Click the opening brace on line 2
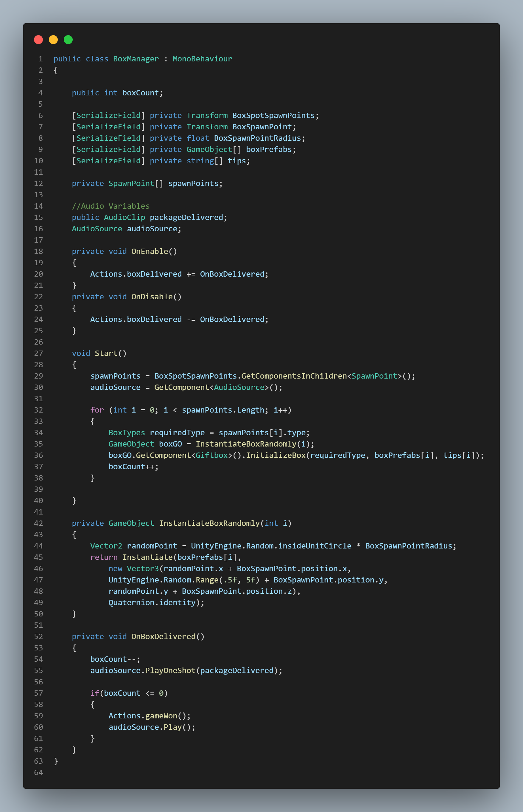523x812 pixels. tap(56, 70)
